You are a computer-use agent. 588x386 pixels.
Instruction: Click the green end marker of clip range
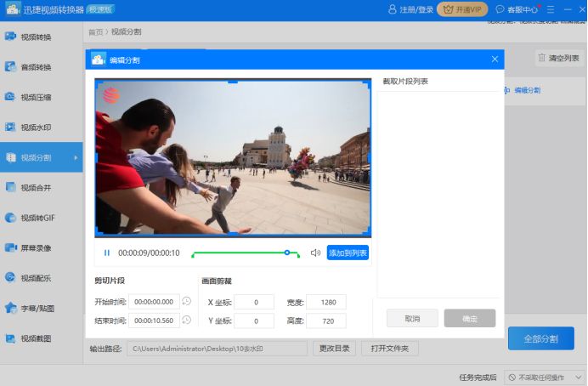(x=298, y=255)
